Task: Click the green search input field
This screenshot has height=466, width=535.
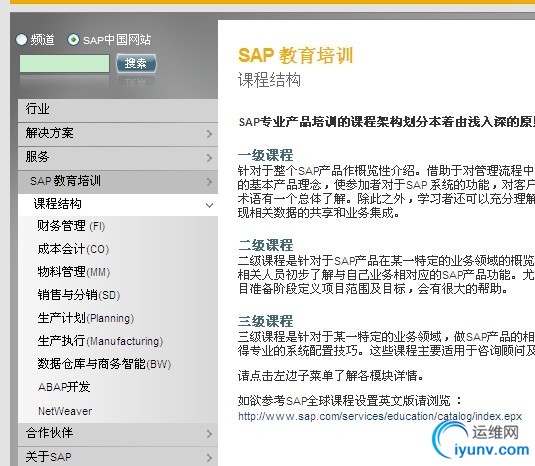Action: coord(64,63)
